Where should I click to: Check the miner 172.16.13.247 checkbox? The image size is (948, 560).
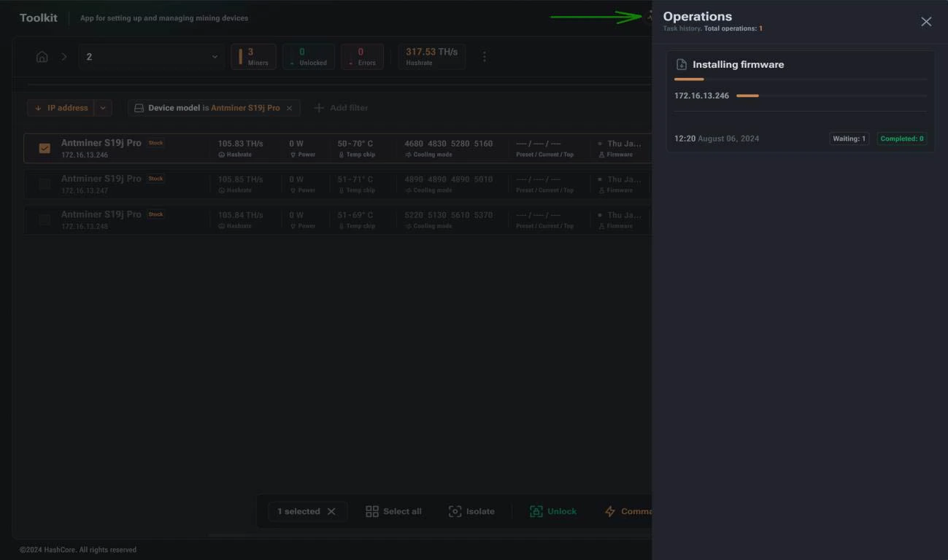tap(45, 184)
